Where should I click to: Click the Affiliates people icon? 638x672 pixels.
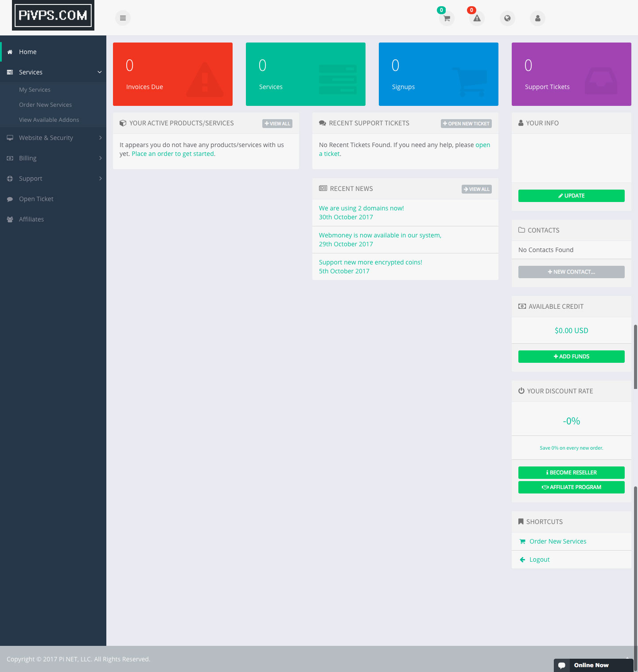(x=10, y=219)
